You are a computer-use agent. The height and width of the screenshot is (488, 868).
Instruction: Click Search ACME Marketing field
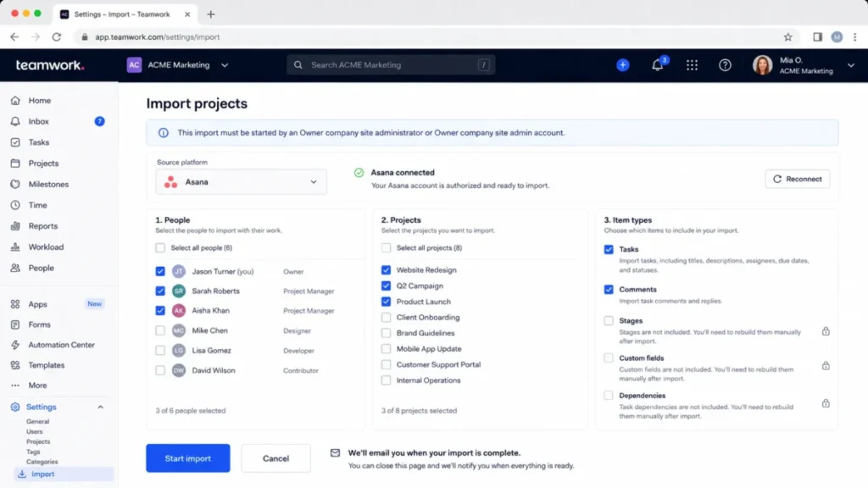391,65
